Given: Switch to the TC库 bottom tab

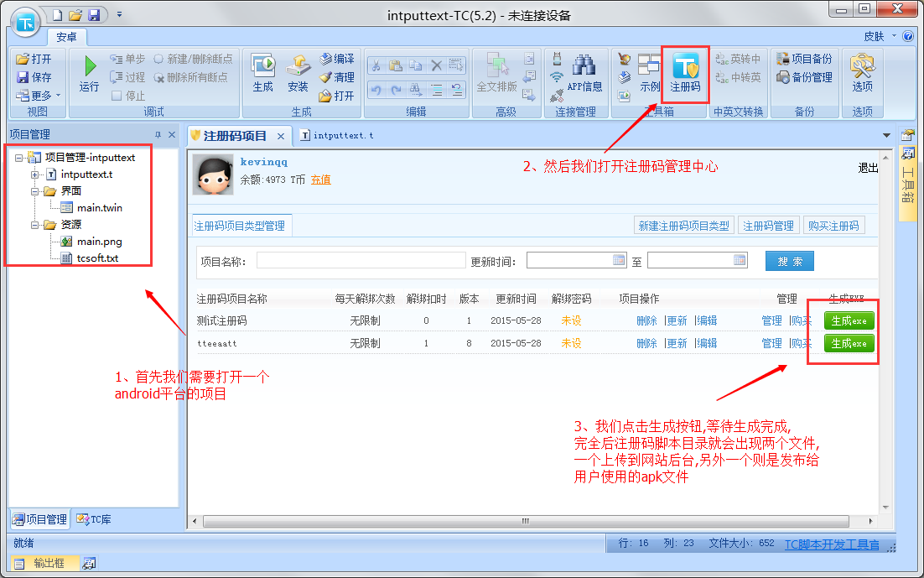Looking at the screenshot, I should click(x=94, y=519).
